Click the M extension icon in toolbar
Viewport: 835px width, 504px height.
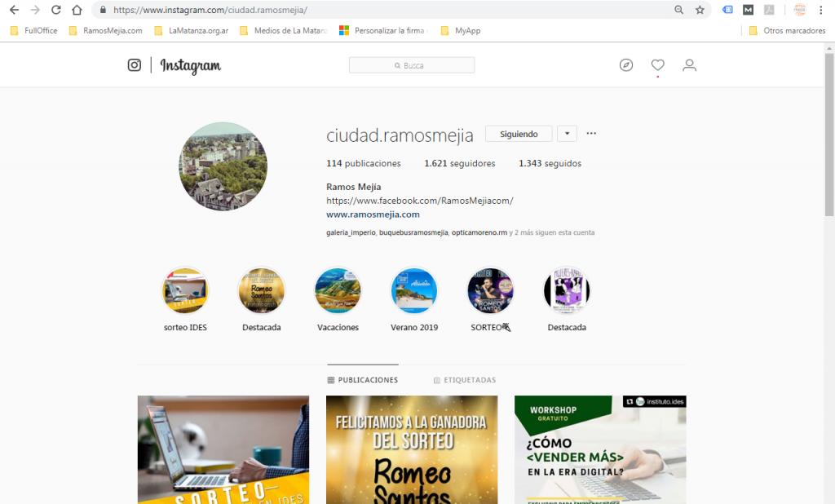[x=749, y=10]
